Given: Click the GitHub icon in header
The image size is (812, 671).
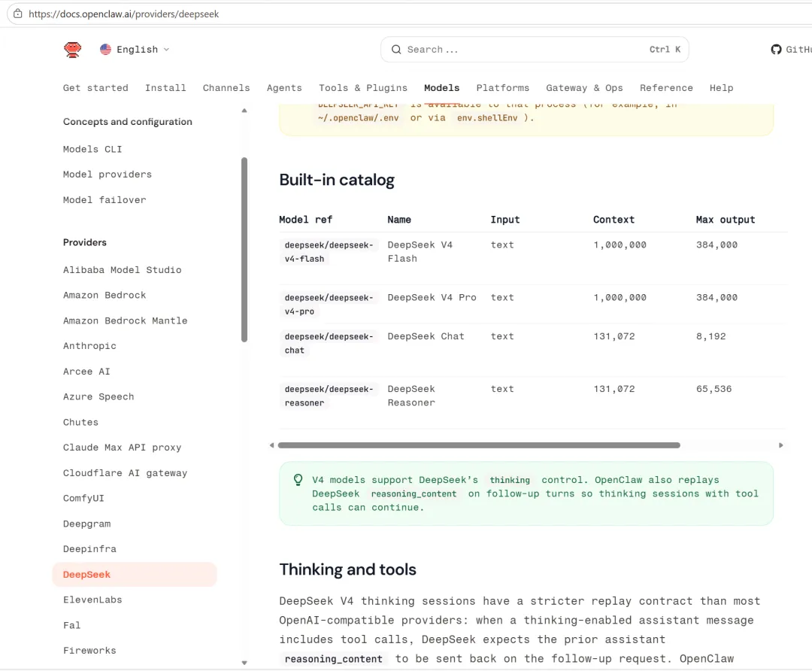Looking at the screenshot, I should click(776, 49).
